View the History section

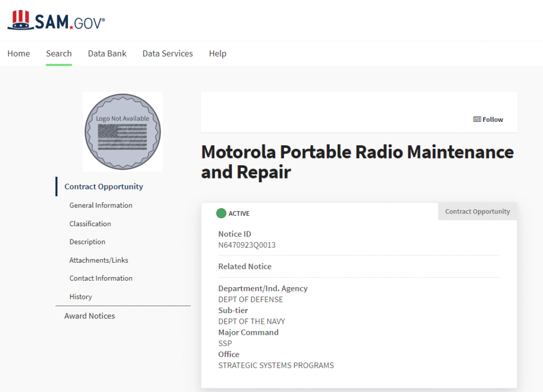click(81, 297)
